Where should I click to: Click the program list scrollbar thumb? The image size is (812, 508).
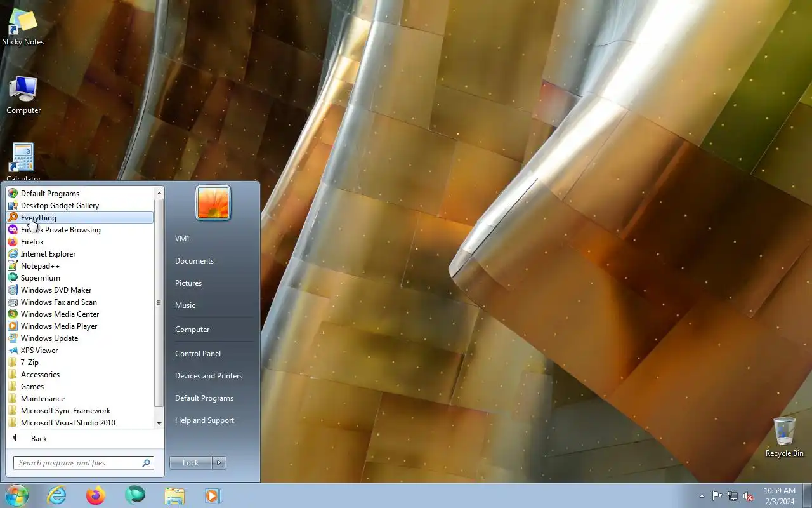click(159, 303)
